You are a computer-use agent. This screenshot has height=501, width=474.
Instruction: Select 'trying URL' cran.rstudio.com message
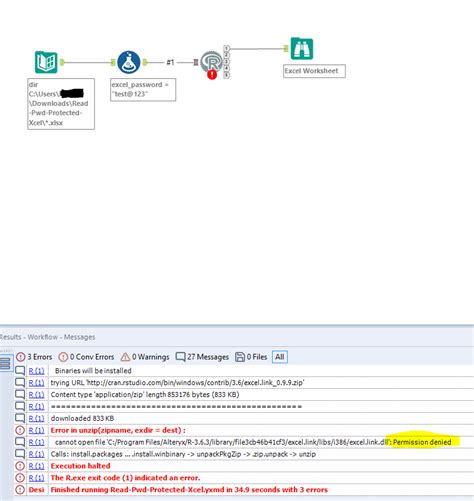[177, 383]
